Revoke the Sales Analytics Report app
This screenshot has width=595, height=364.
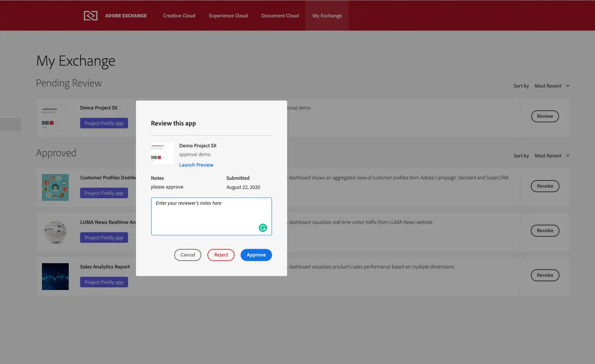(545, 275)
